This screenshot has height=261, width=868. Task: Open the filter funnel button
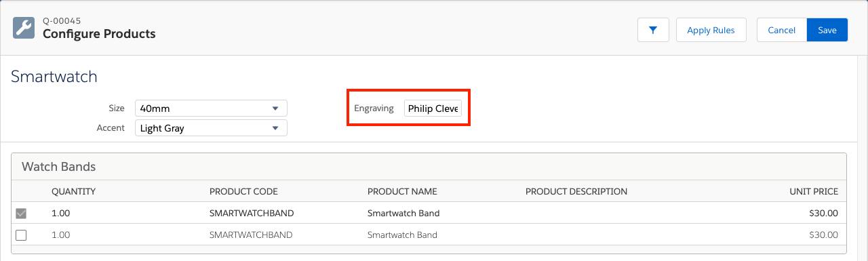(653, 30)
